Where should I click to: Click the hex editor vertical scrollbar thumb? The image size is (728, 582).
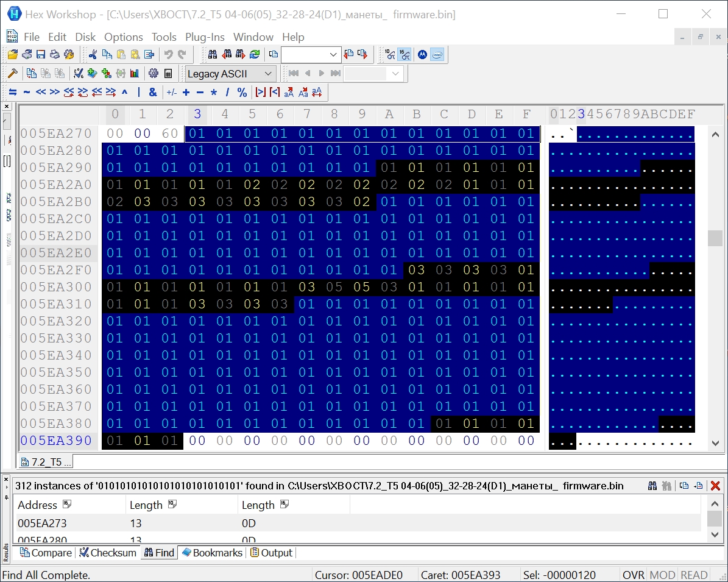715,238
